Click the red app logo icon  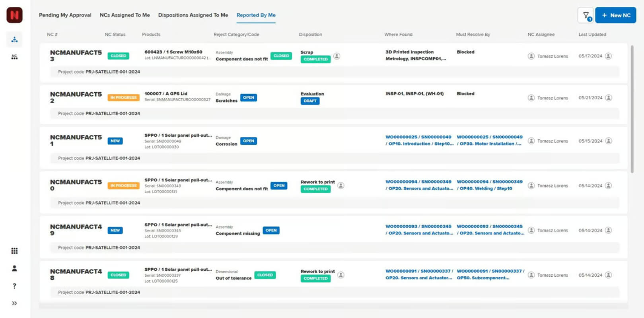click(x=14, y=15)
